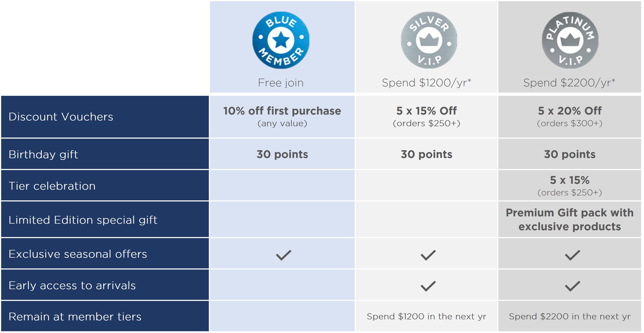
Task: Click the Free join text
Action: pos(281,83)
